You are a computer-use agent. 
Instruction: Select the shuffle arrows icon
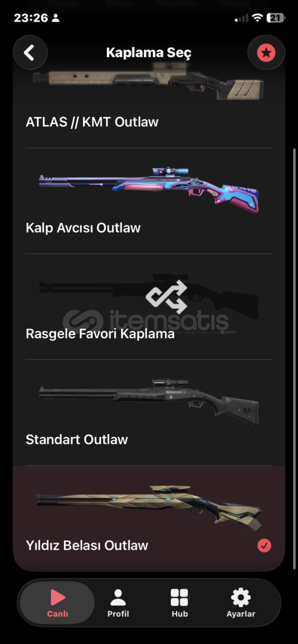(x=167, y=296)
